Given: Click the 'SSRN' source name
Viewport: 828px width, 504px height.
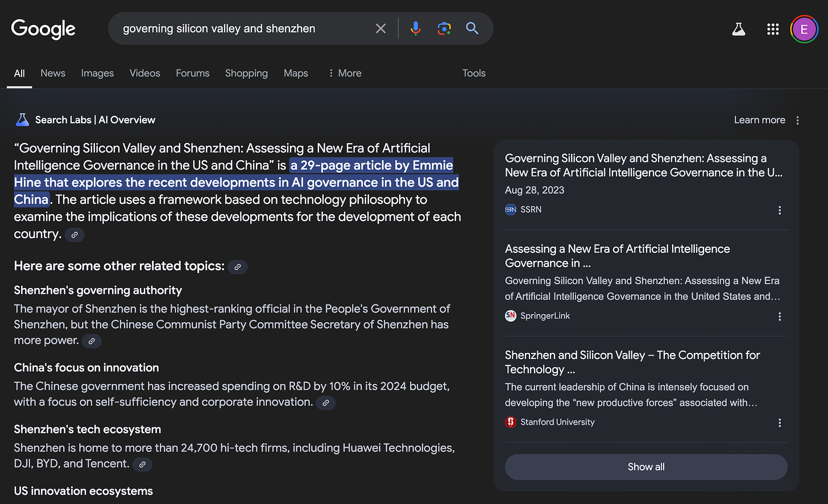Looking at the screenshot, I should [x=531, y=210].
